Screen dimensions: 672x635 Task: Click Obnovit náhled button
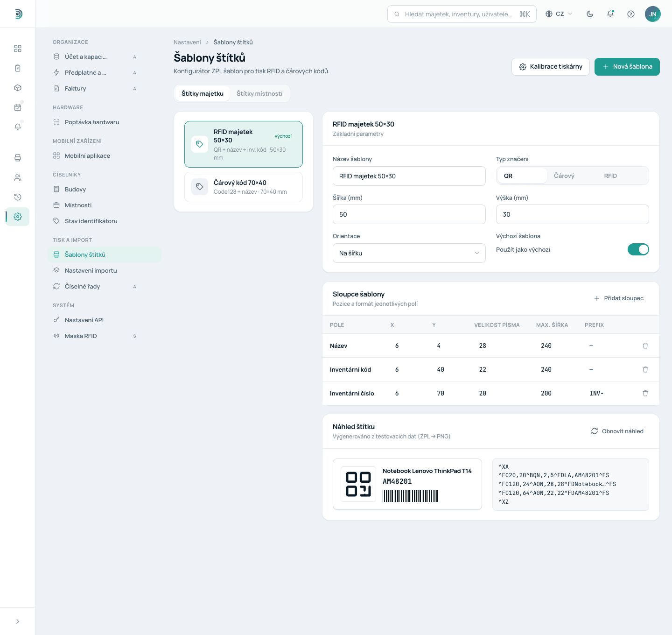tap(617, 431)
